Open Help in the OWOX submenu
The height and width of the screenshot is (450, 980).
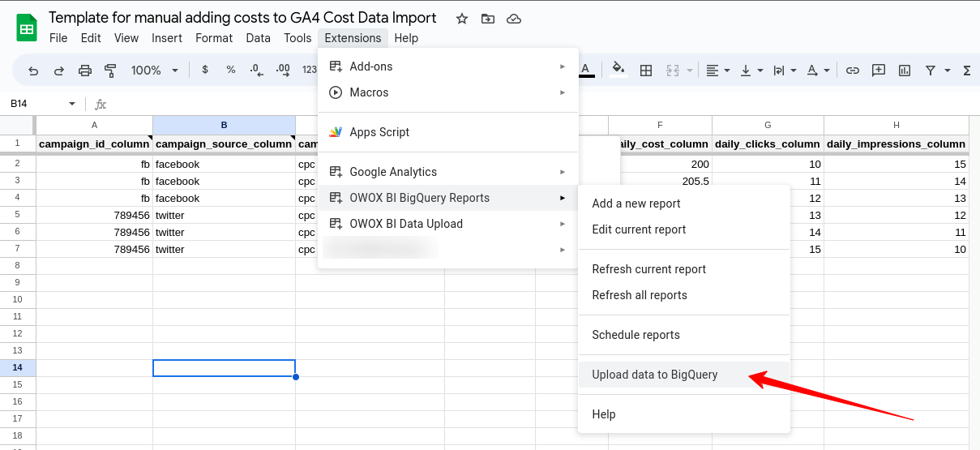(x=683, y=414)
